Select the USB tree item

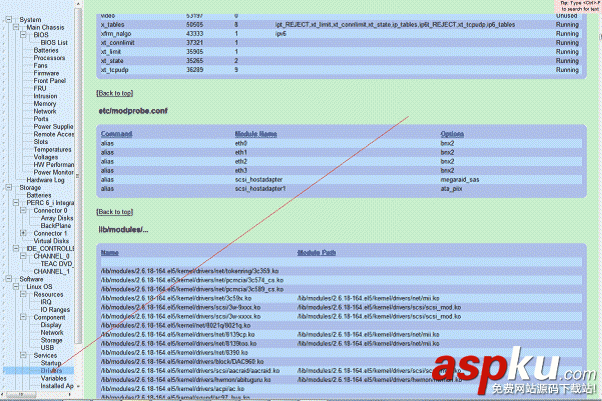tap(47, 348)
